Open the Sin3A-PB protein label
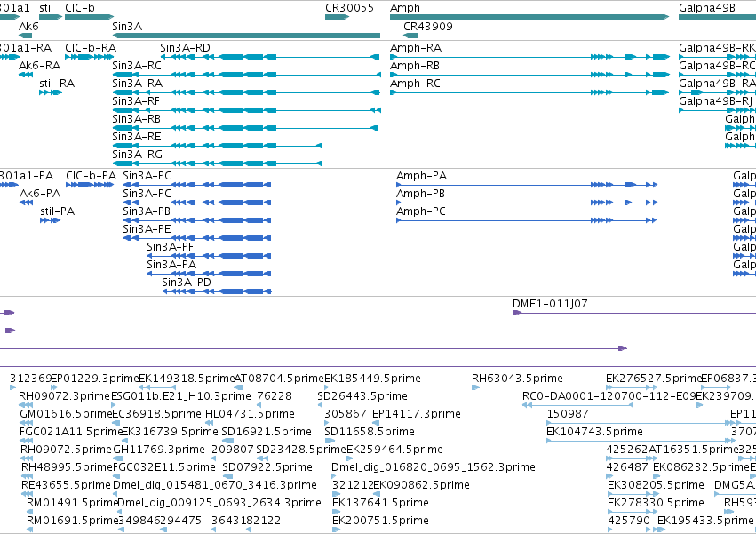Viewport: 756px width, 534px height. pyautogui.click(x=146, y=211)
